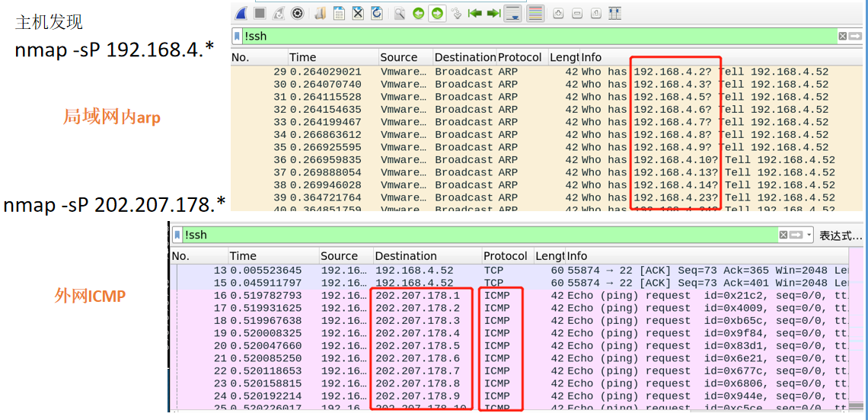
Task: Select ICMP request to 202.207.178.5
Action: point(509,346)
